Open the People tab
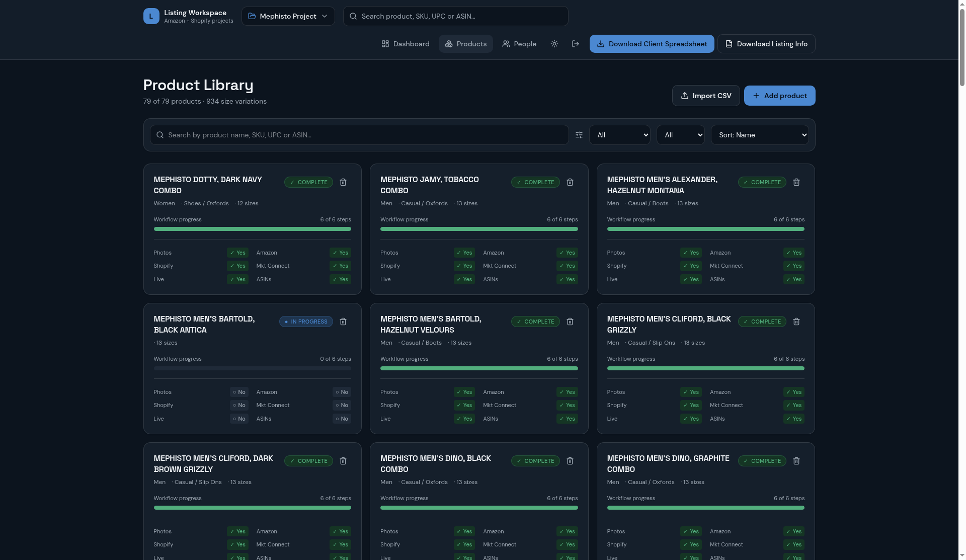 (519, 44)
